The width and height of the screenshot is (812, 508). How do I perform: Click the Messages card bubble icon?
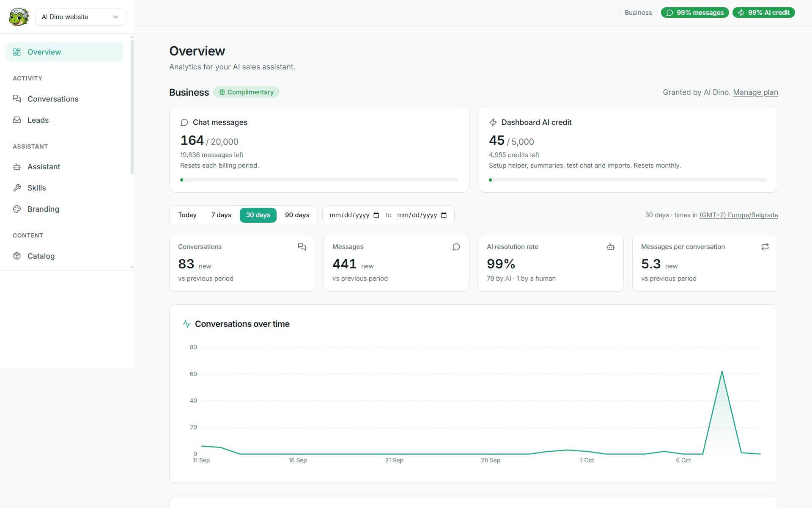(456, 247)
